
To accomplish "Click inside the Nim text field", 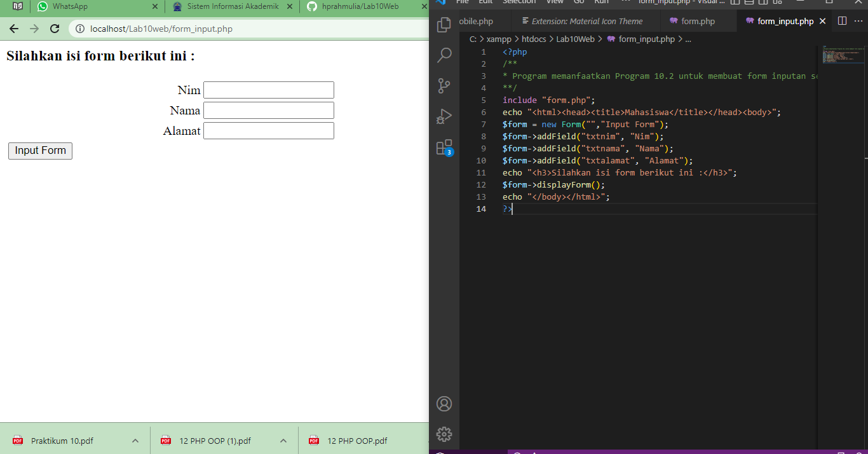I will (x=268, y=90).
